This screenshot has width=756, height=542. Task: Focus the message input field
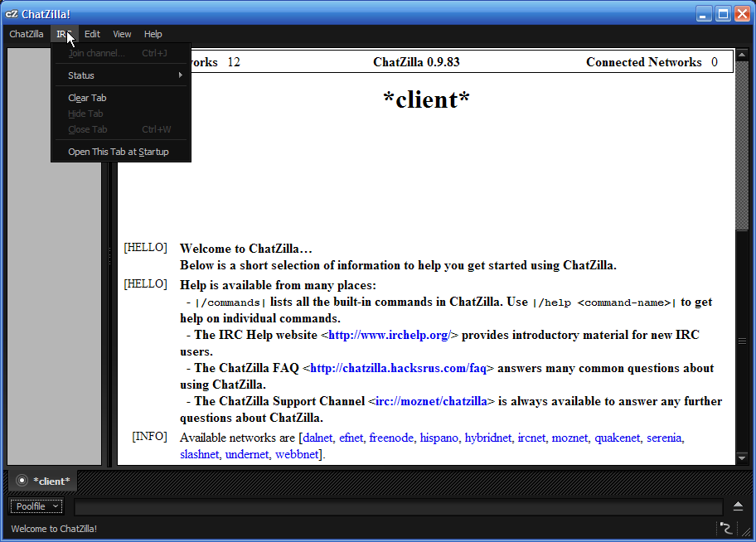[398, 507]
